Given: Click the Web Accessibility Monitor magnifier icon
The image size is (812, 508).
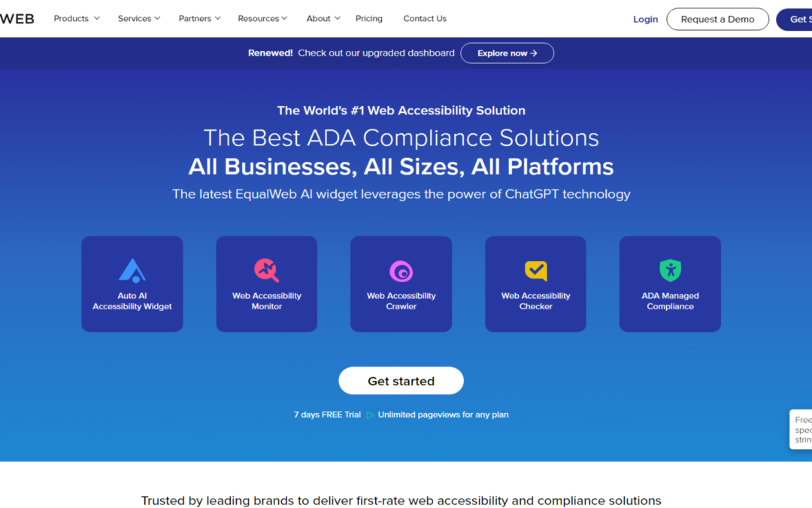Looking at the screenshot, I should click(267, 270).
